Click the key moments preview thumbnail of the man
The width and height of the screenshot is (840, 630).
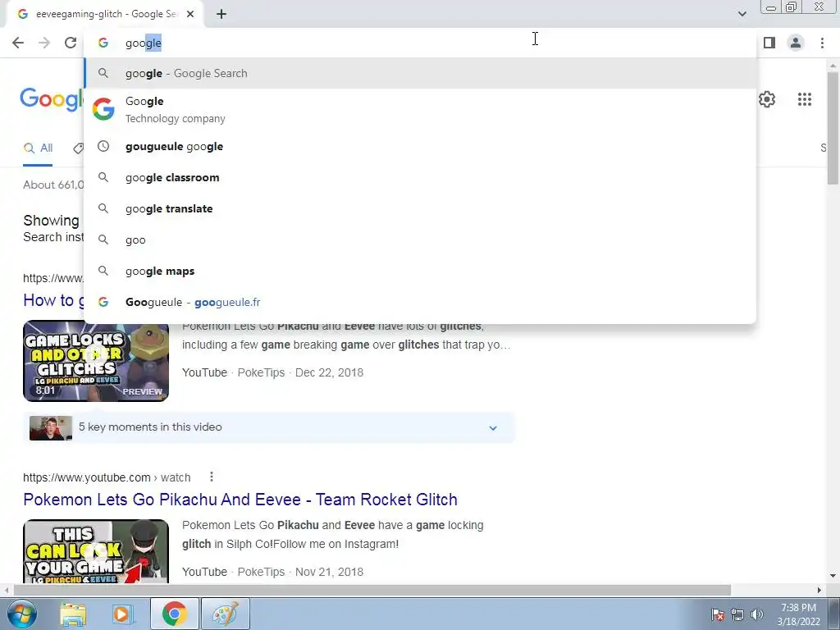pos(51,427)
